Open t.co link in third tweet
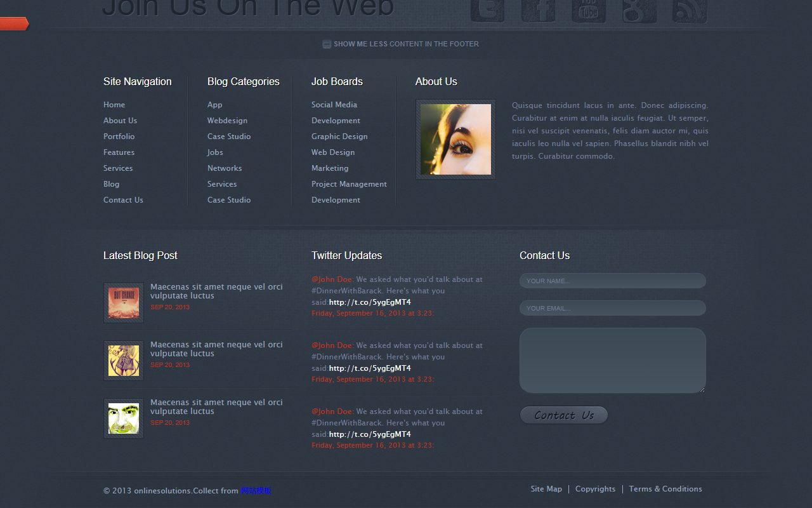This screenshot has width=812, height=508. coord(370,434)
